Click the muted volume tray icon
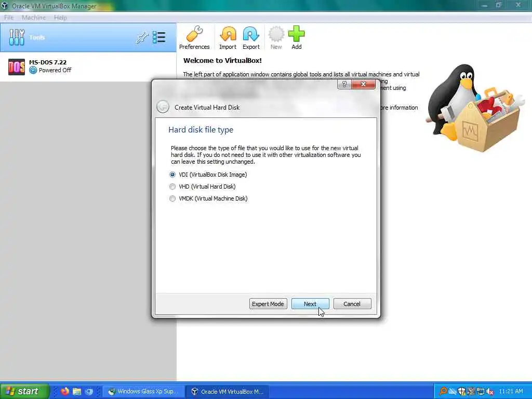The height and width of the screenshot is (399, 532). 489,391
